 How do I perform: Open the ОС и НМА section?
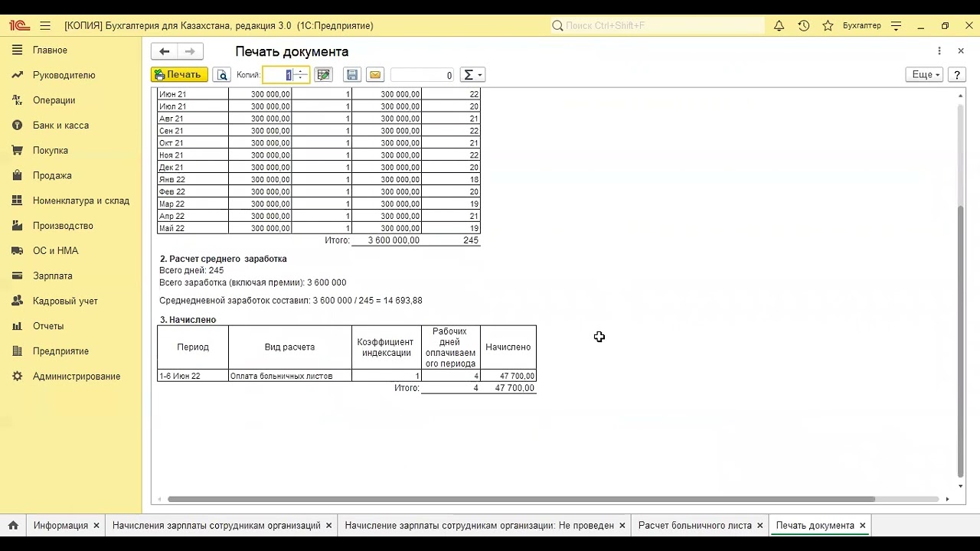click(x=55, y=251)
